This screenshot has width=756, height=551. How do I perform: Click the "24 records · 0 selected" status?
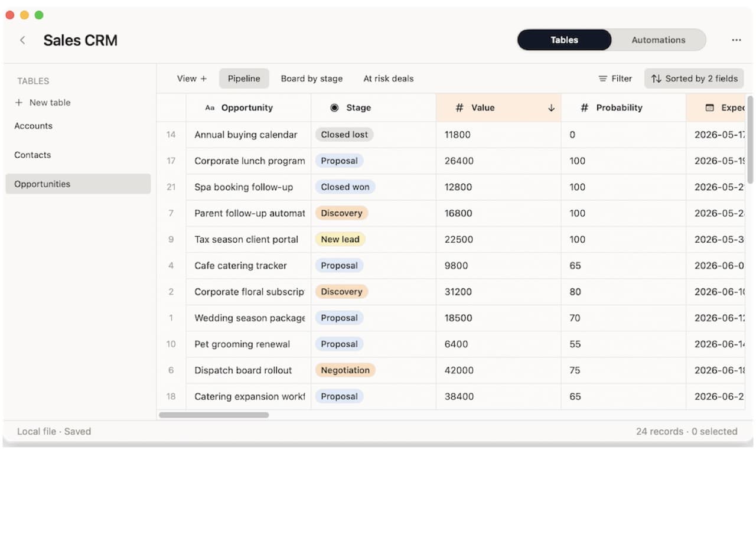[686, 432]
